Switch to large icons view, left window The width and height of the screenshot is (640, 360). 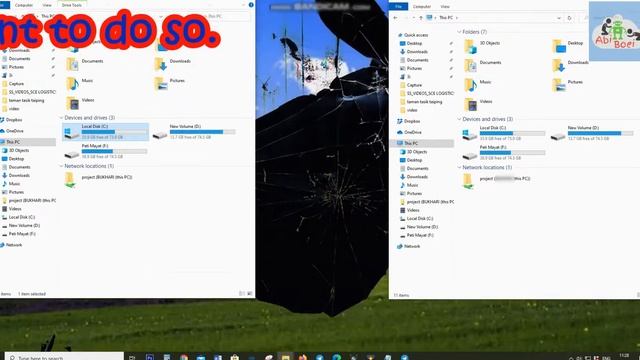coord(249,294)
